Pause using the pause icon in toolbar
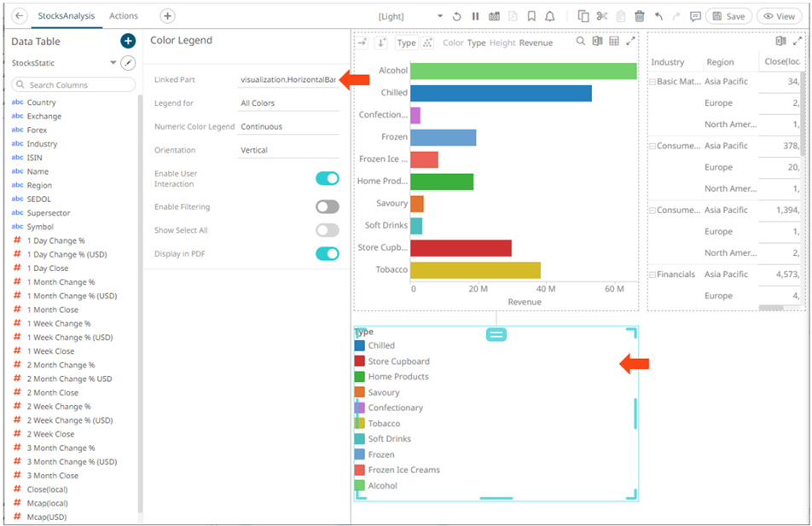 [475, 16]
